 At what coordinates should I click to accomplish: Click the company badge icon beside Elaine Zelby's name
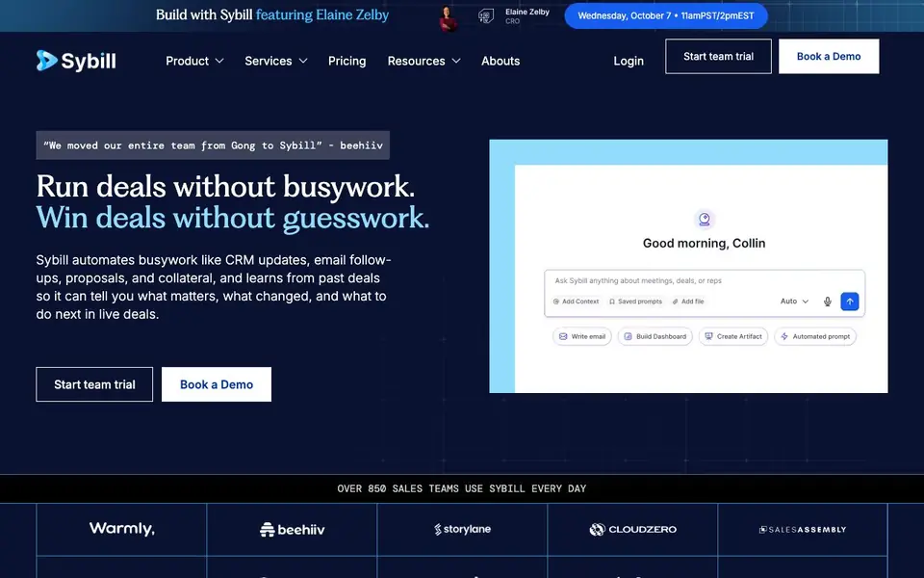click(x=485, y=16)
